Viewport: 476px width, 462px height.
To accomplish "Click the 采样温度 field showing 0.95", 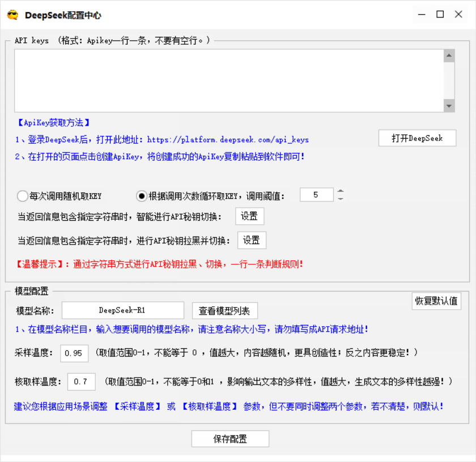I will click(x=74, y=353).
